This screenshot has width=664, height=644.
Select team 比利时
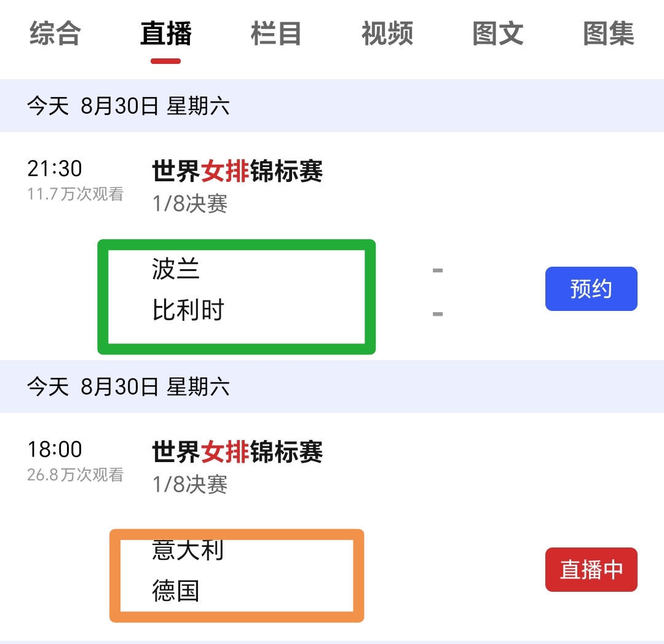[188, 311]
